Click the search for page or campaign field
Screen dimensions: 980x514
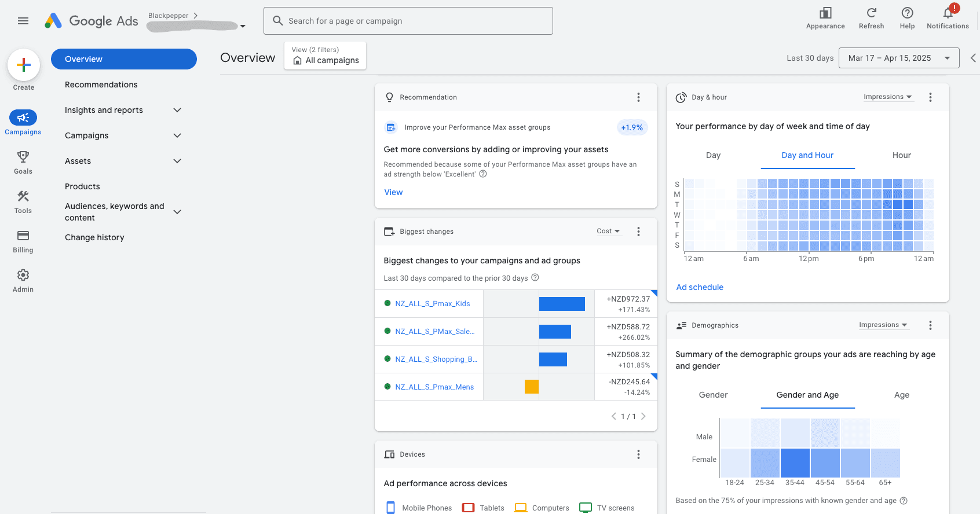tap(408, 21)
